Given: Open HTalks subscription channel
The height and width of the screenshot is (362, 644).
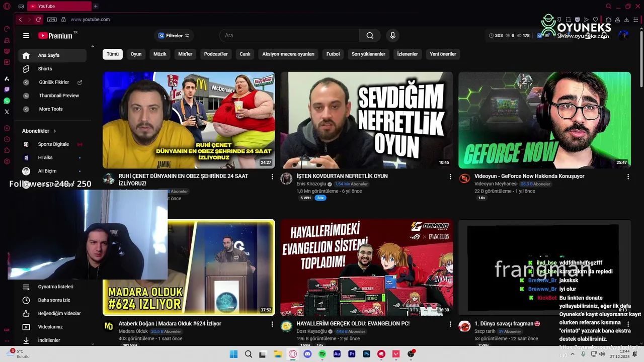Looking at the screenshot, I should tap(52, 158).
